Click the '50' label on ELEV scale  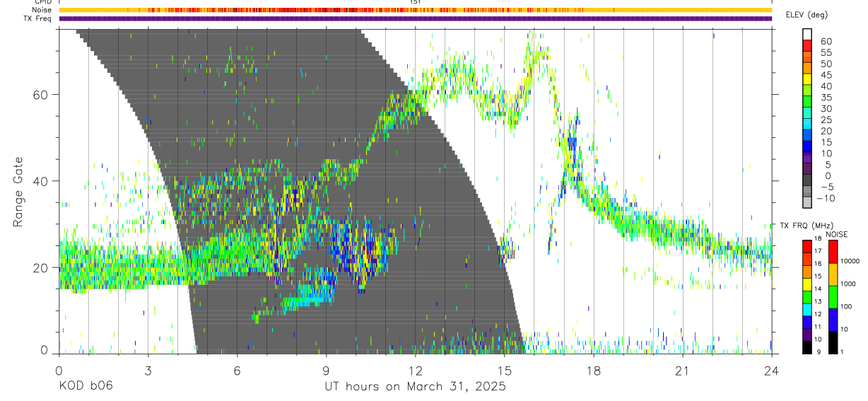coord(826,64)
